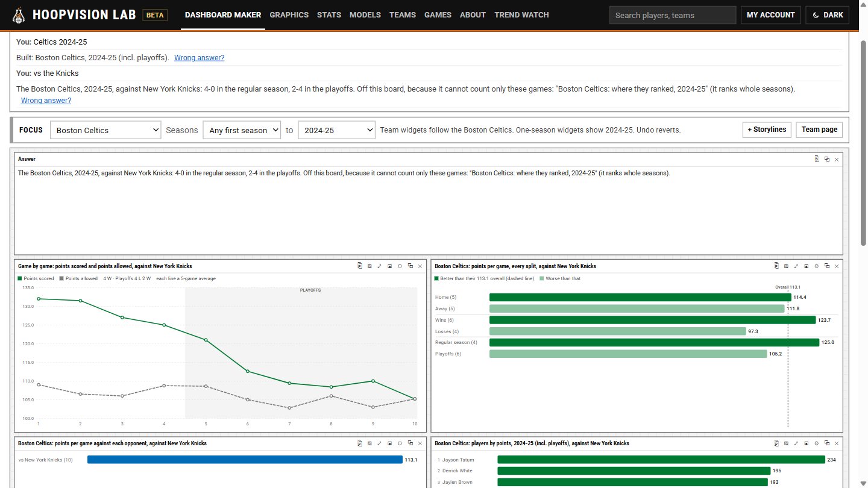Click the picture icon on the Game by game widget
868x488 pixels.
click(370, 266)
